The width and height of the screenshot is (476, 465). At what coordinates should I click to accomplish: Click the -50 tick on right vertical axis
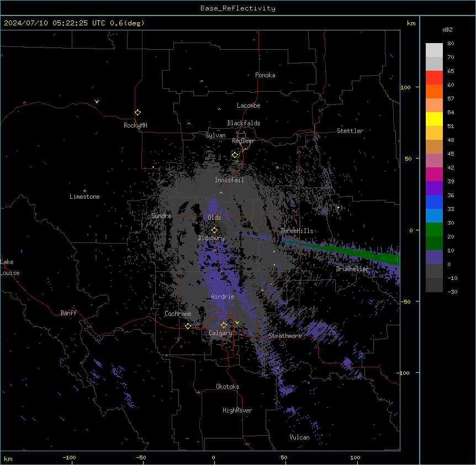pyautogui.click(x=405, y=302)
